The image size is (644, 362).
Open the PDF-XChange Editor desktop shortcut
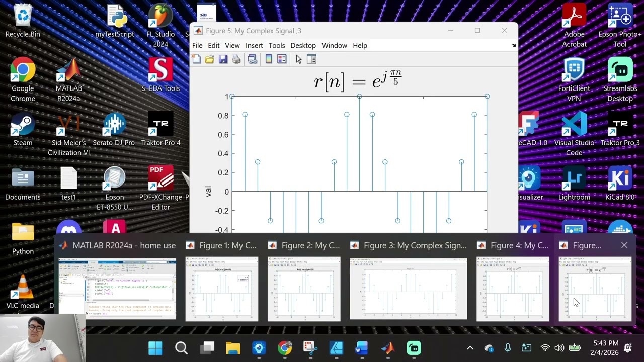[160, 188]
